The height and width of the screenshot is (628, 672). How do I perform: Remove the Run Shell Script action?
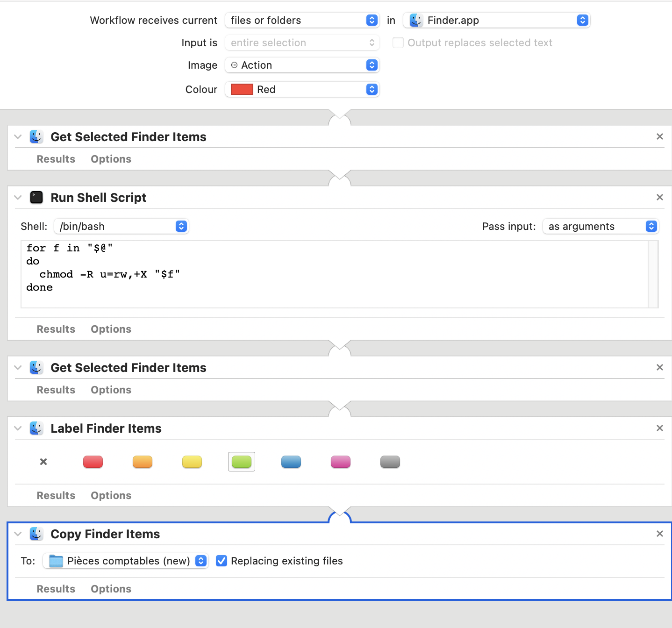[659, 197]
